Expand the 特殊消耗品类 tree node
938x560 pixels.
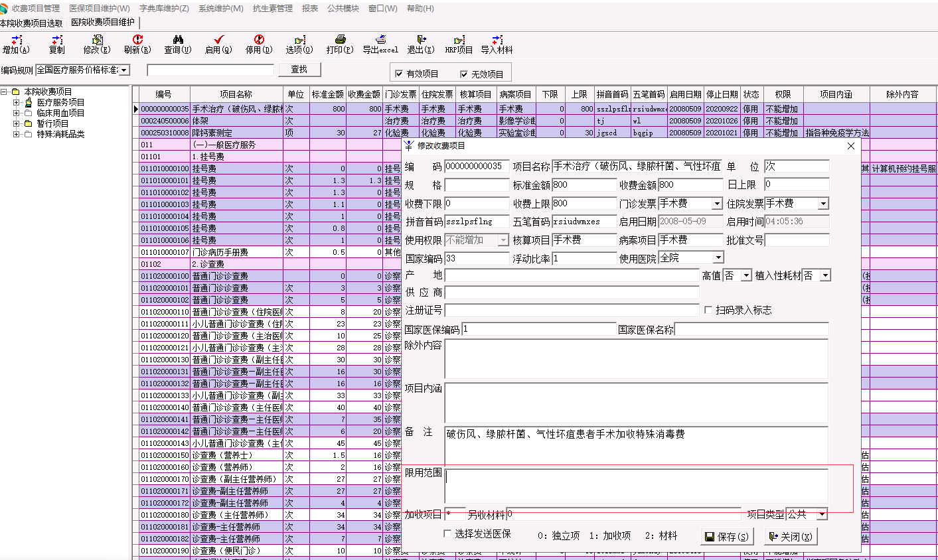point(17,134)
